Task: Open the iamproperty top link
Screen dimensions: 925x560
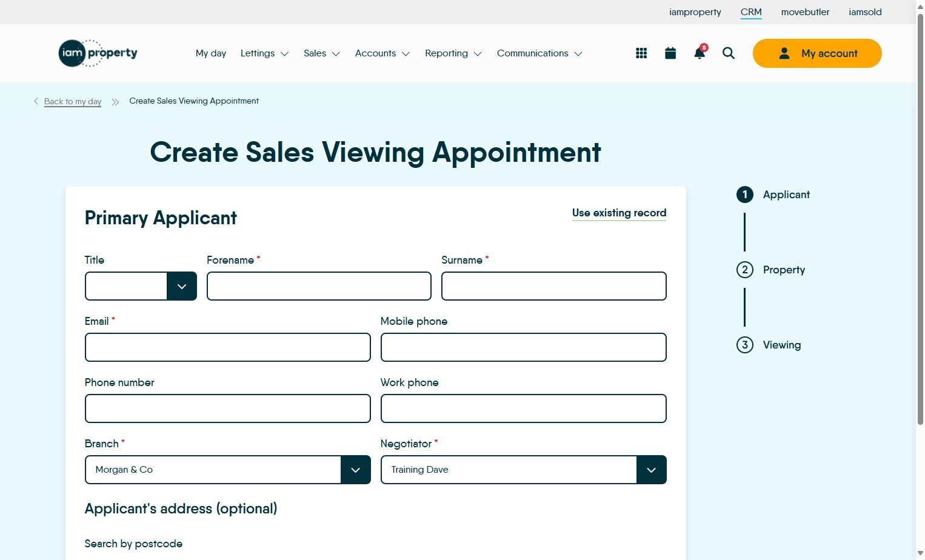Action: coord(695,12)
